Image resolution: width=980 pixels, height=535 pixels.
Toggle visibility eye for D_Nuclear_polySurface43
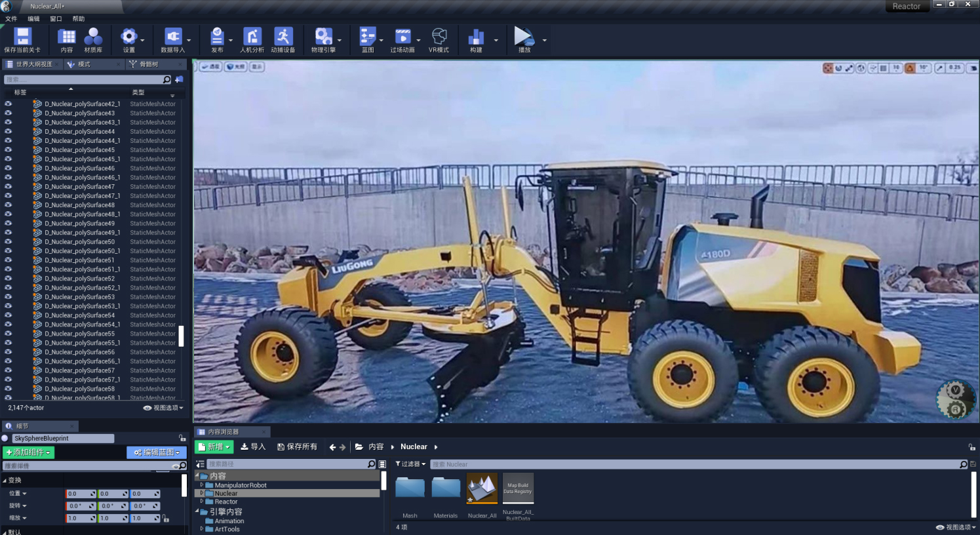[x=8, y=113]
